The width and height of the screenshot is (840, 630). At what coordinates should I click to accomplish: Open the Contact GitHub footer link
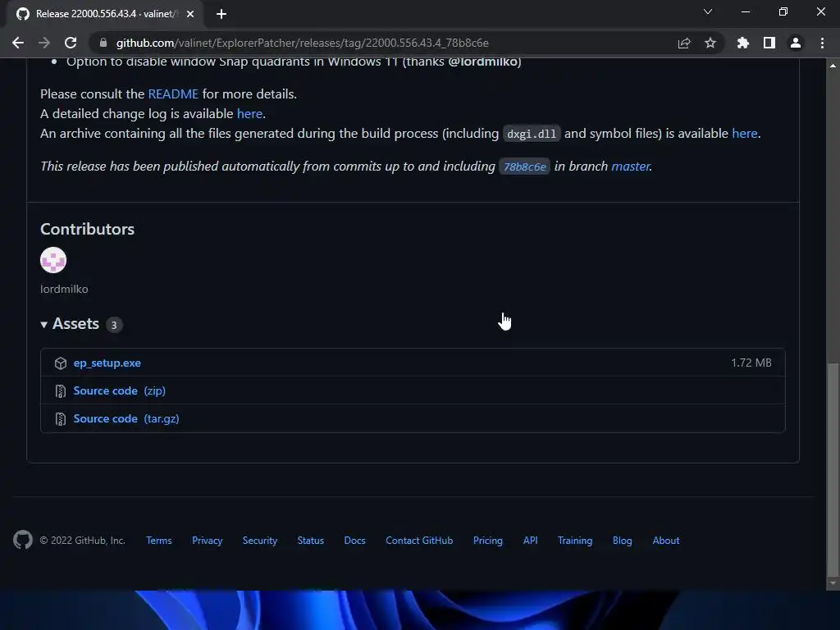point(419,541)
